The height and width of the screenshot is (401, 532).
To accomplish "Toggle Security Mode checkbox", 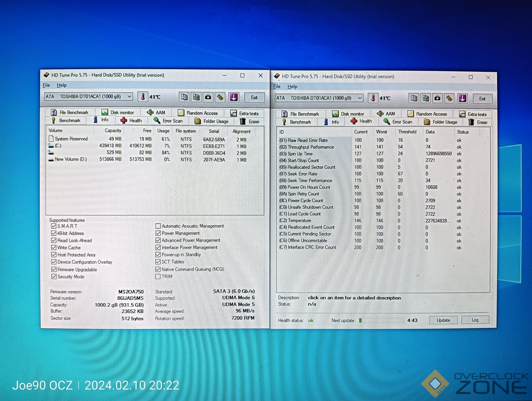I will click(x=54, y=277).
